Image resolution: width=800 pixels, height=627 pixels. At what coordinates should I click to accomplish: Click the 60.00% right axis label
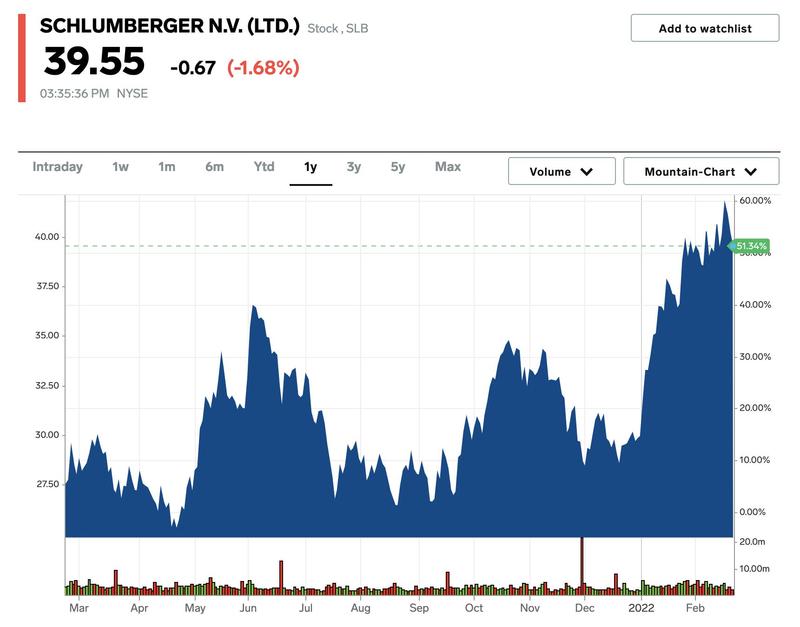point(755,200)
